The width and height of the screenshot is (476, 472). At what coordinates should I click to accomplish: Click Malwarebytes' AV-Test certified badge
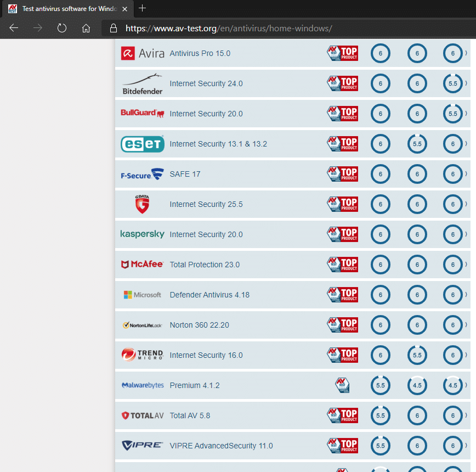(x=342, y=385)
